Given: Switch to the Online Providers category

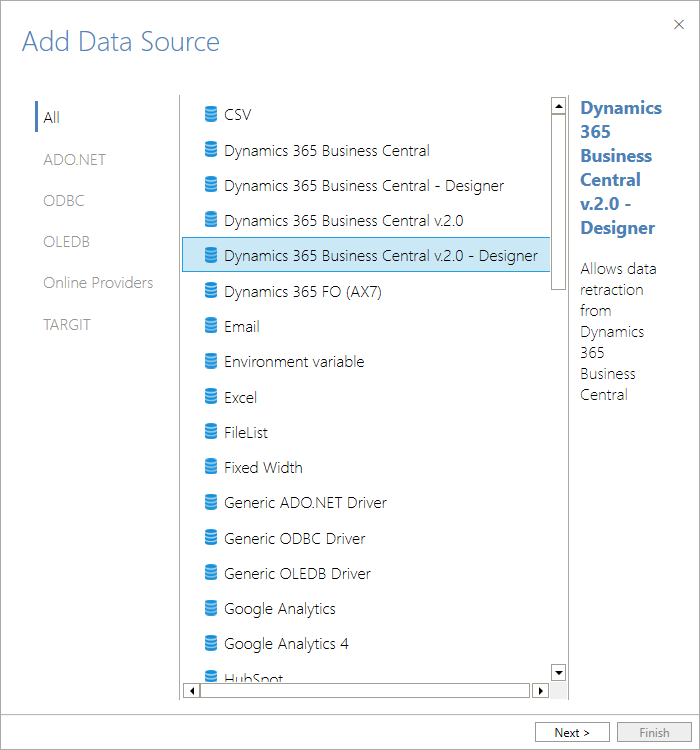Looking at the screenshot, I should pyautogui.click(x=98, y=283).
